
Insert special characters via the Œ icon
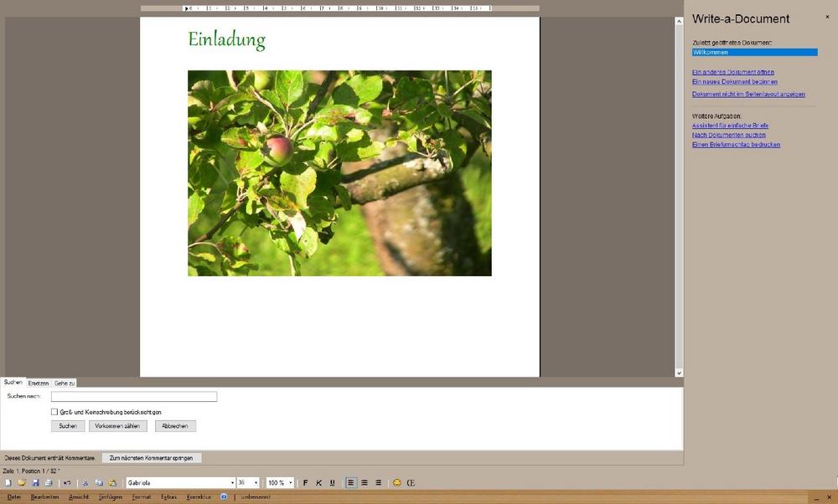[x=410, y=482]
